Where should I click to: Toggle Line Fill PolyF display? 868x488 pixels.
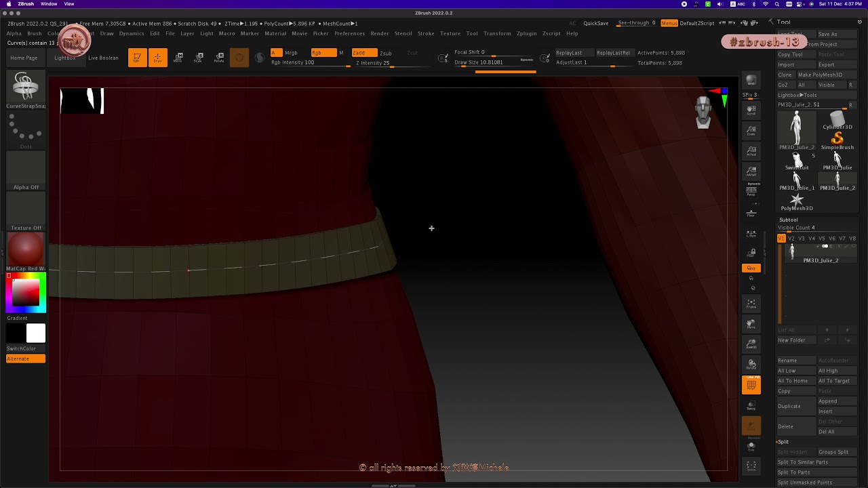[751, 385]
